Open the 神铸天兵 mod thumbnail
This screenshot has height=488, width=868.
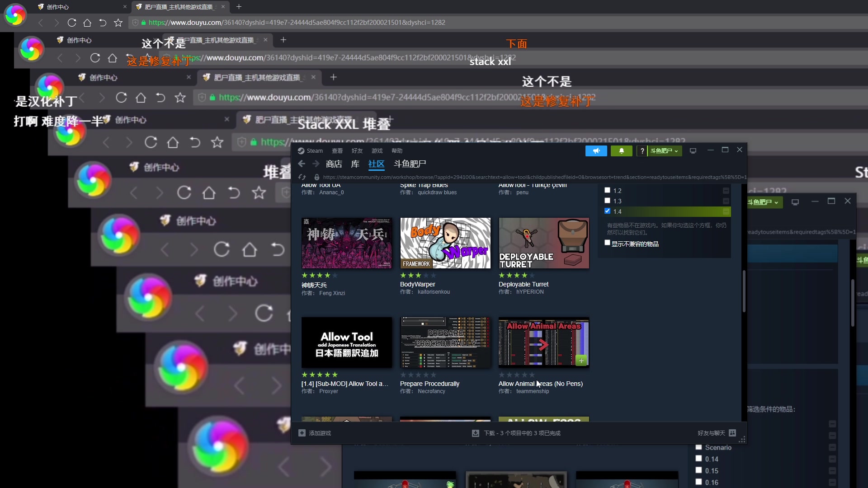[x=347, y=243]
